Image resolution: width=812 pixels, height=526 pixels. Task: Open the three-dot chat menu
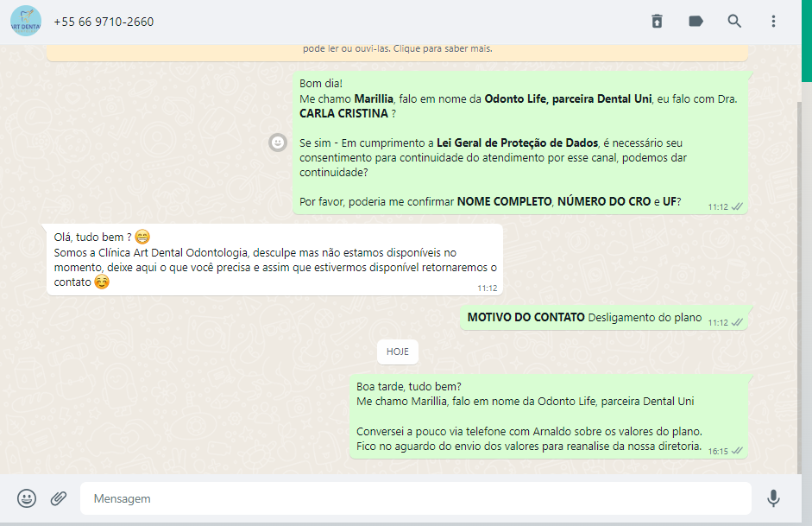tap(773, 22)
